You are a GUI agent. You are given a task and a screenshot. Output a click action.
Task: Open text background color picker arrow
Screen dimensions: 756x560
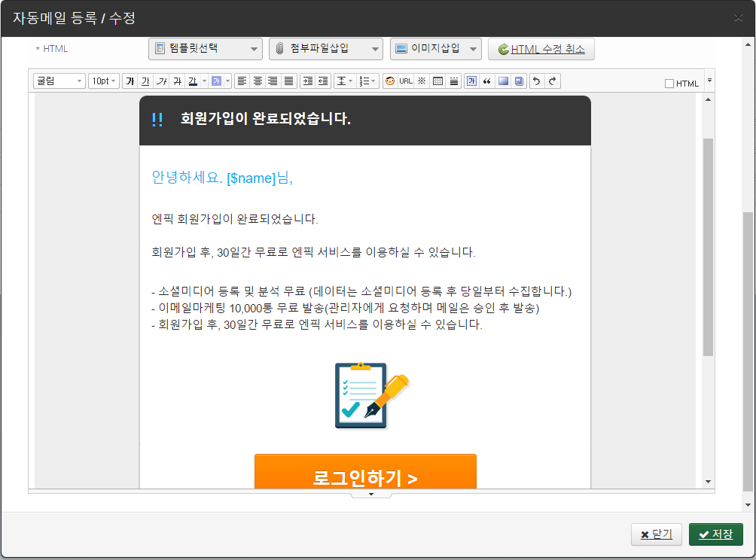pos(227,81)
